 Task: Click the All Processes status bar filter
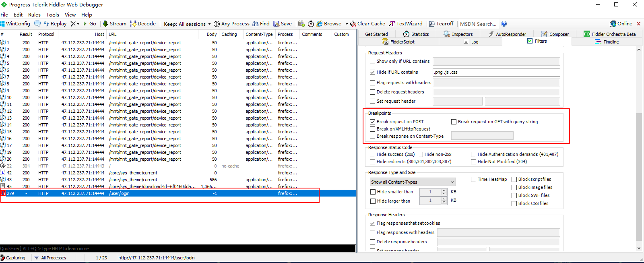point(50,258)
